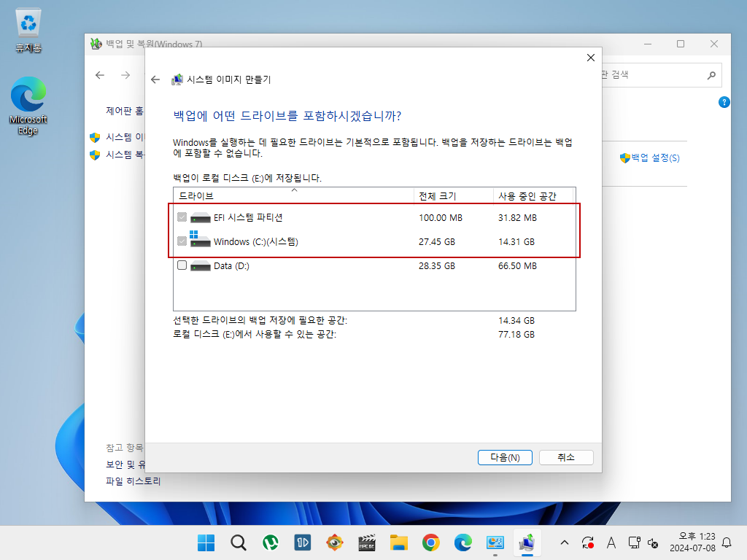Viewport: 747px width, 560px height.
Task: Open 제어판 홈 link in the sidebar
Action: point(124,111)
